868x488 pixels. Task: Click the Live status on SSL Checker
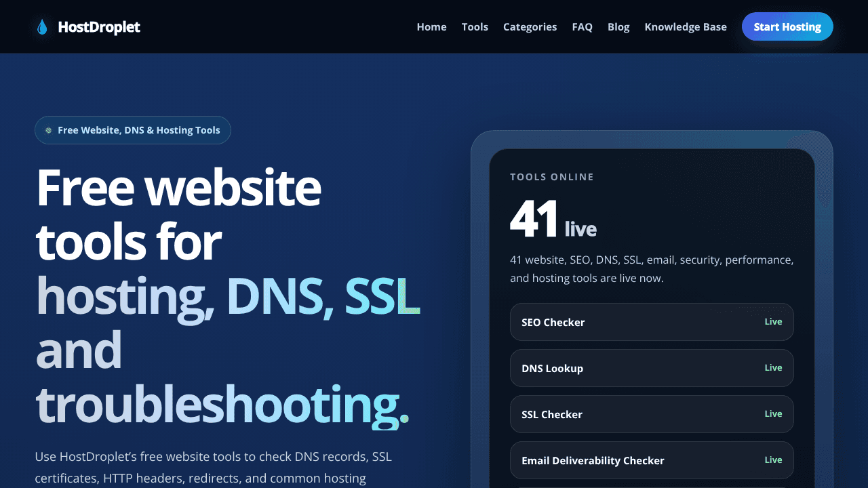[773, 414]
